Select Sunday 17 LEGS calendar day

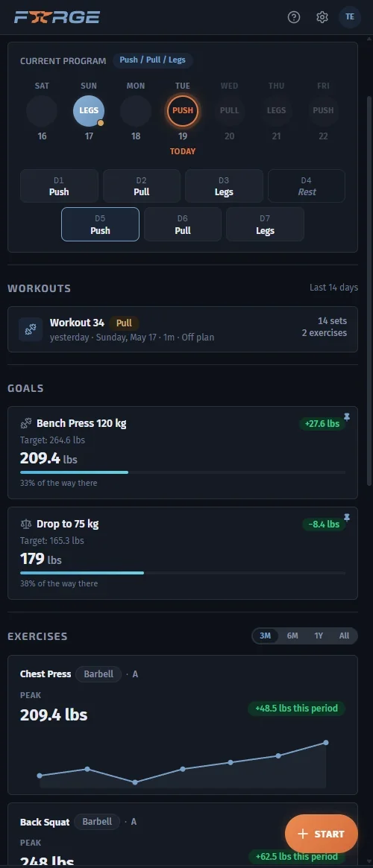[x=89, y=111]
